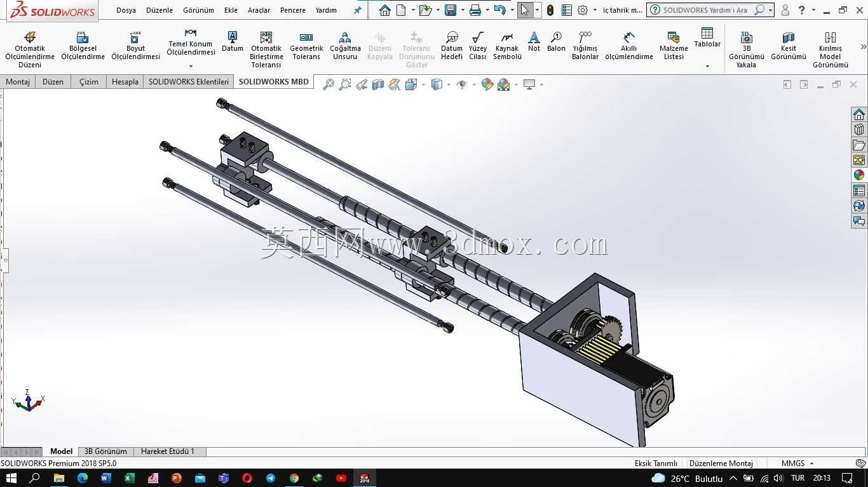The image size is (868, 487).
Task: Click the Temel Konum Ölçülendirmesi tool
Action: coord(191,43)
